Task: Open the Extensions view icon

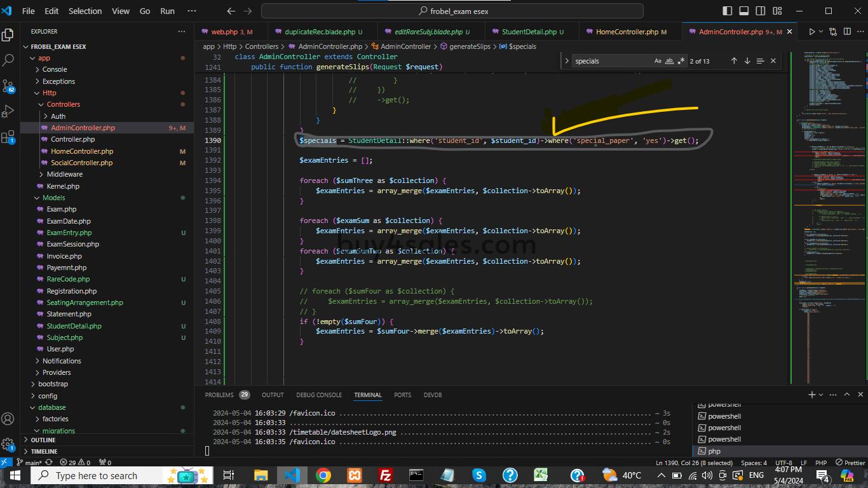Action: pyautogui.click(x=8, y=137)
